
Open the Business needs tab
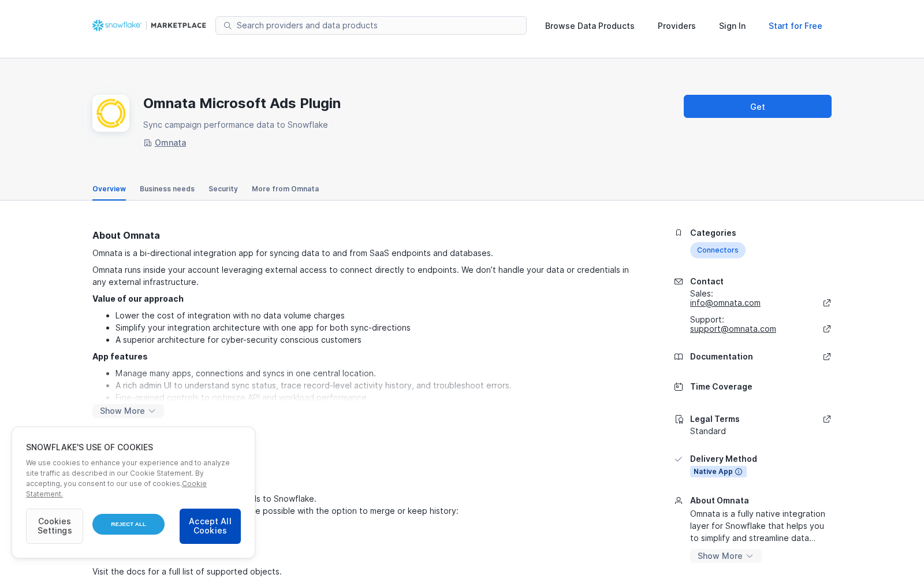[167, 189]
